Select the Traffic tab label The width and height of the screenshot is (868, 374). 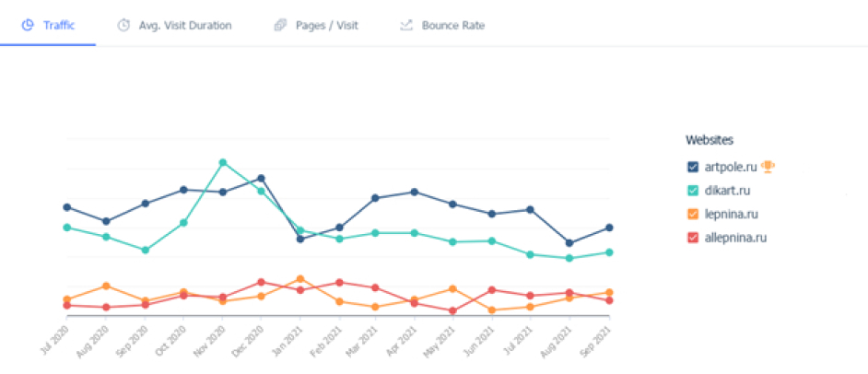tap(58, 25)
